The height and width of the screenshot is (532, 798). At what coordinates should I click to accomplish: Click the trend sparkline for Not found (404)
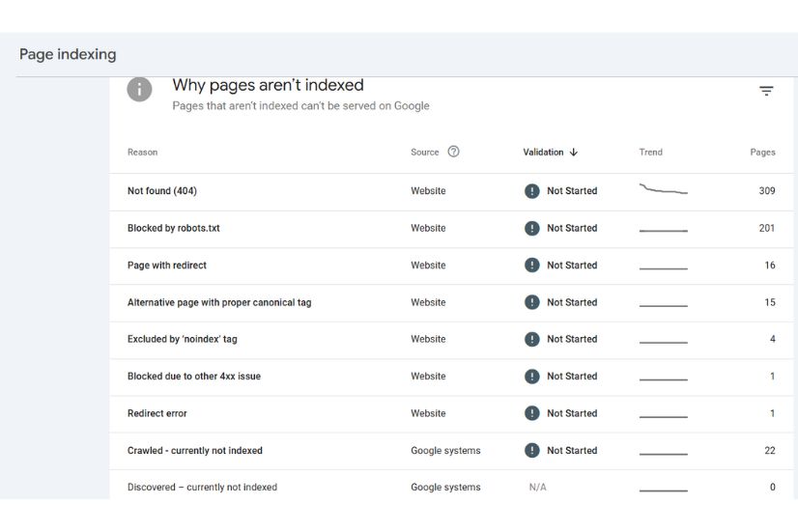coord(663,190)
